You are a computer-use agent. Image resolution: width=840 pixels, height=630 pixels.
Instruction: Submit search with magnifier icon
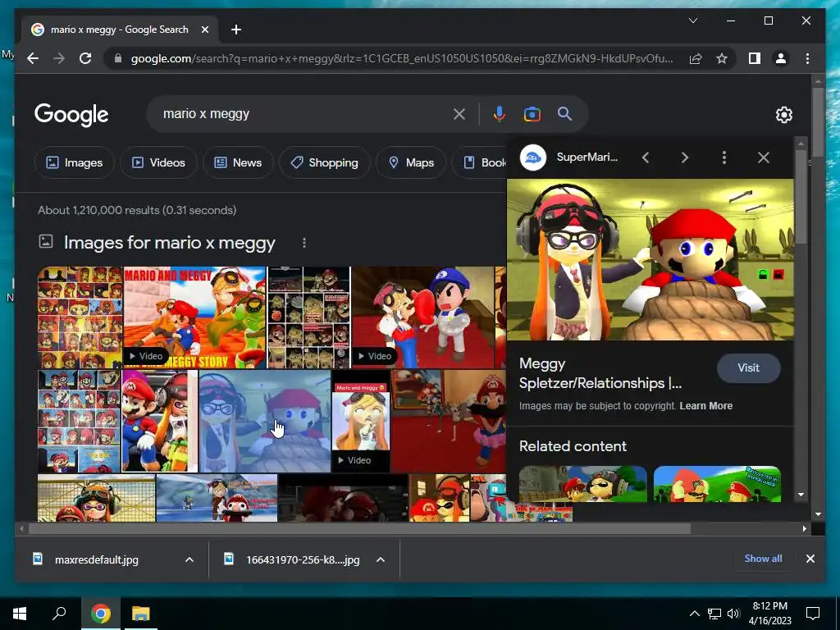coord(564,114)
